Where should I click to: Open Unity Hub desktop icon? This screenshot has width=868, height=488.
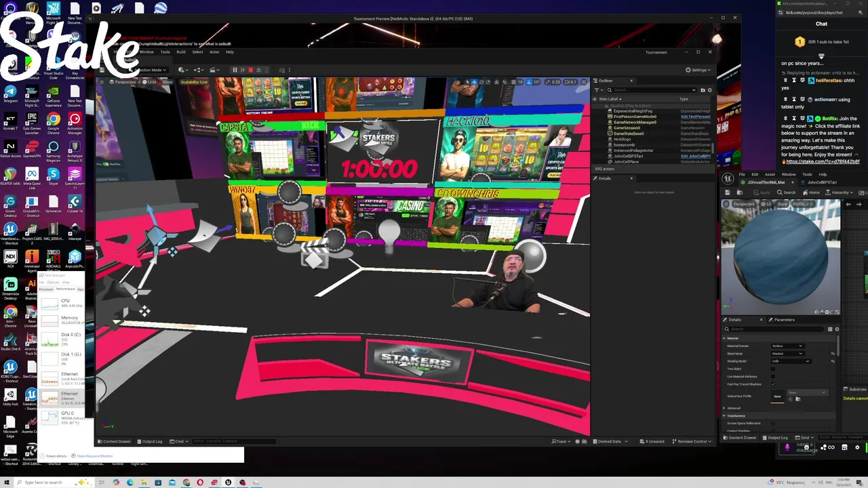pos(10,396)
